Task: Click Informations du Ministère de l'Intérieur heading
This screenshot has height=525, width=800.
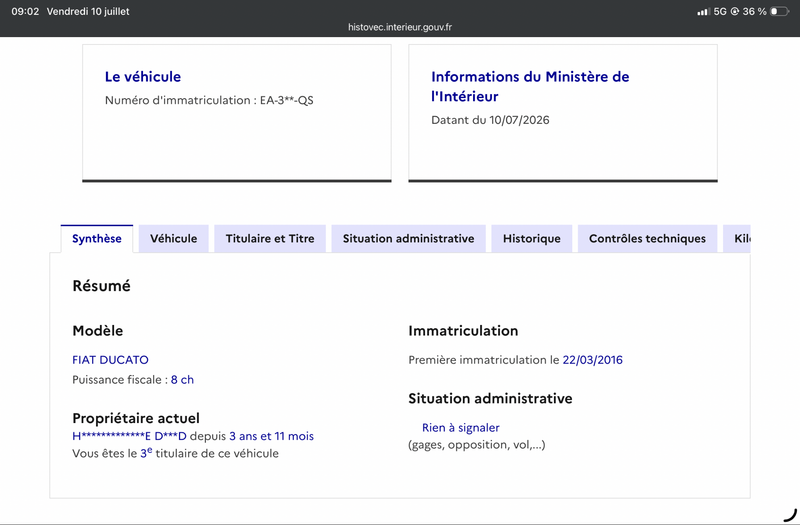Action: coord(530,86)
